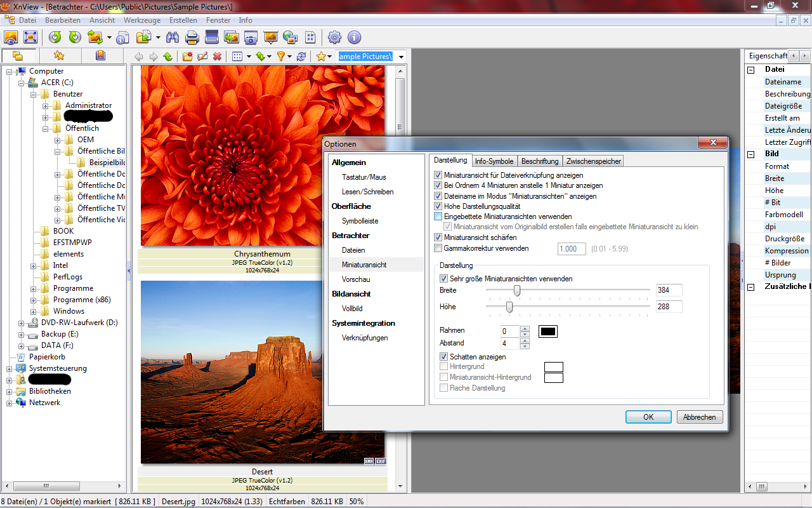Select Vollbild in options category list
The height and width of the screenshot is (508, 812).
352,309
